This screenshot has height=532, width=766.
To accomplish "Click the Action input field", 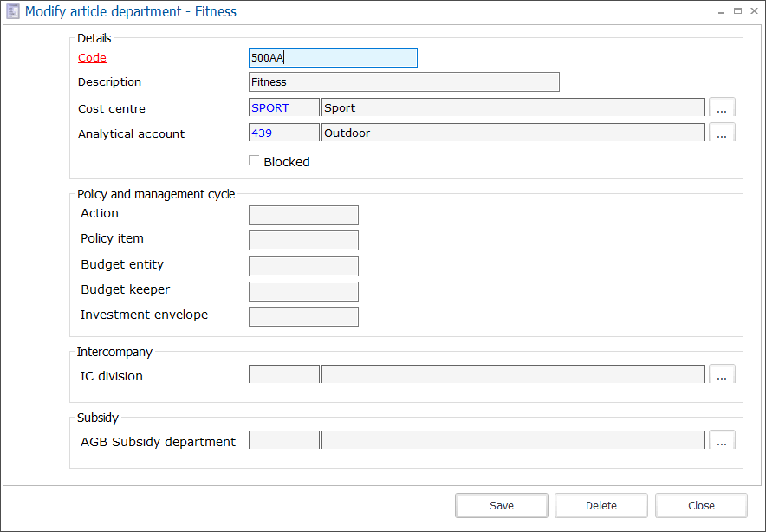I will (x=302, y=215).
